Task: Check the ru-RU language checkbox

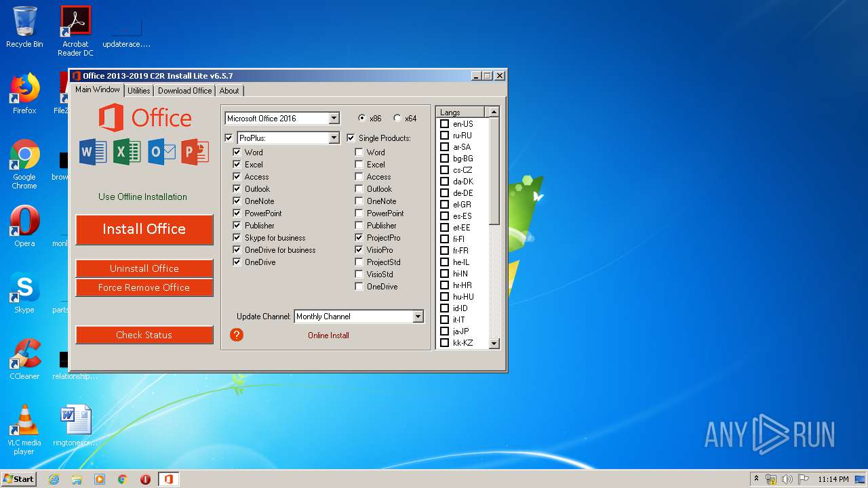Action: (x=444, y=136)
